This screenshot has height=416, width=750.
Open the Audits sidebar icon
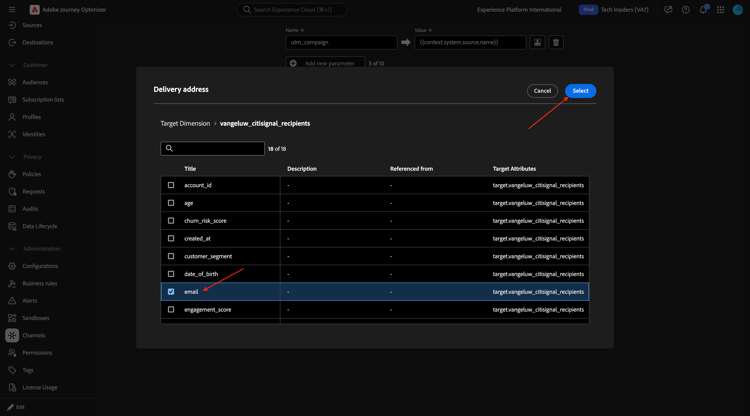pos(12,209)
